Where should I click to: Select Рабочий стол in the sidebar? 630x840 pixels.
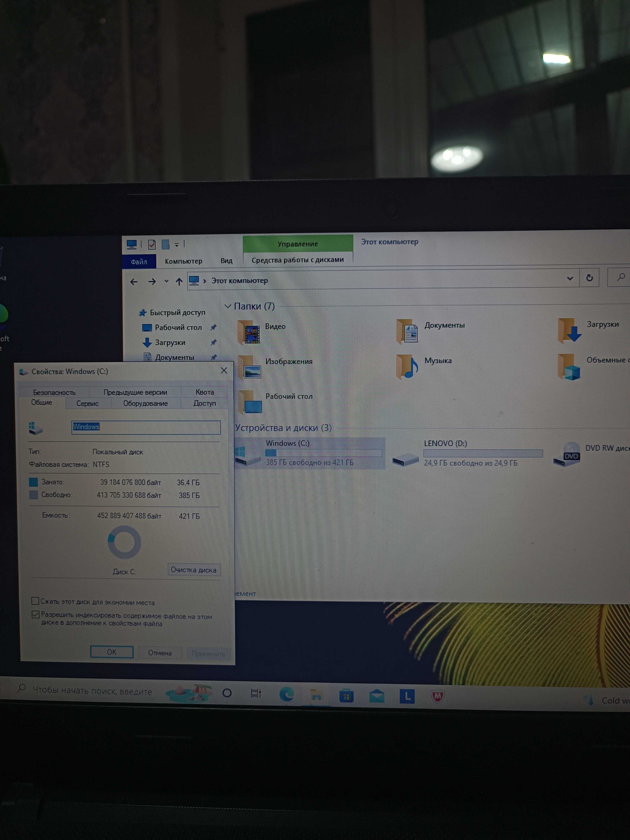pyautogui.click(x=178, y=327)
